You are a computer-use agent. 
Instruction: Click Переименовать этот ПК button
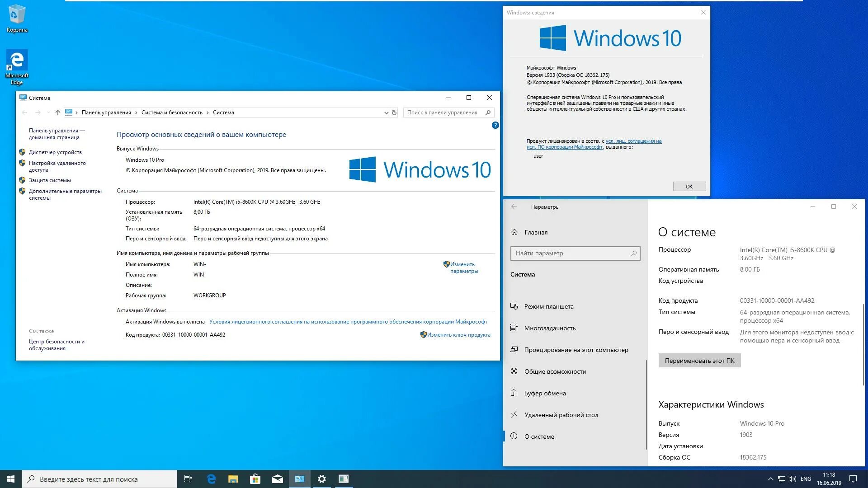(x=699, y=361)
